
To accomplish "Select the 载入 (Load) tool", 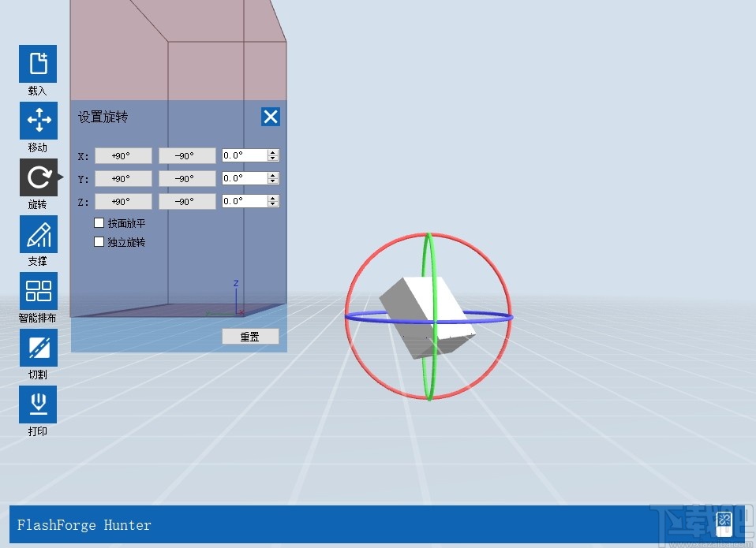I will (37, 65).
